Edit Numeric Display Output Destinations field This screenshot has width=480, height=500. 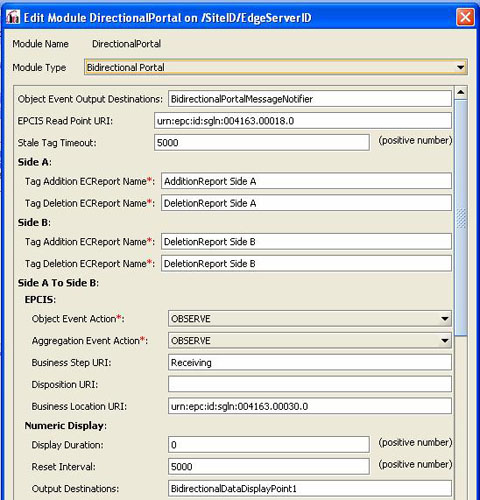310,489
